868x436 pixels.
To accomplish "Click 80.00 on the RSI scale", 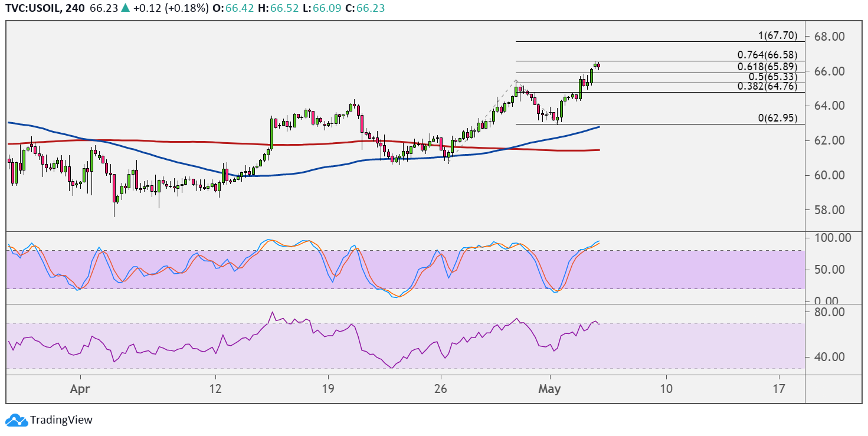I will (x=830, y=312).
